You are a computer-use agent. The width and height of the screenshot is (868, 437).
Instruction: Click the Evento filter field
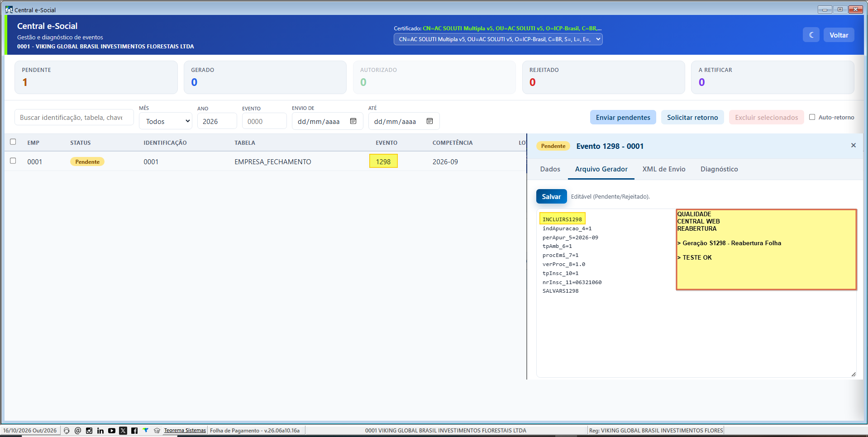[264, 121]
